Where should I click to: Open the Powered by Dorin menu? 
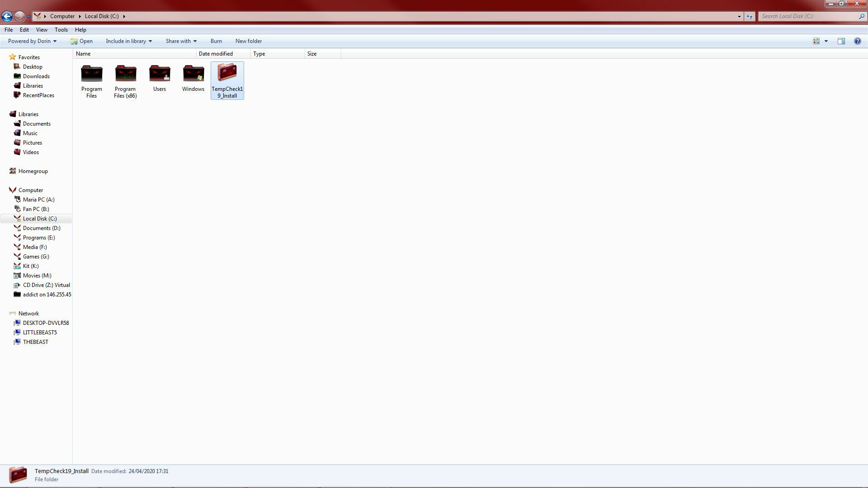pos(32,41)
